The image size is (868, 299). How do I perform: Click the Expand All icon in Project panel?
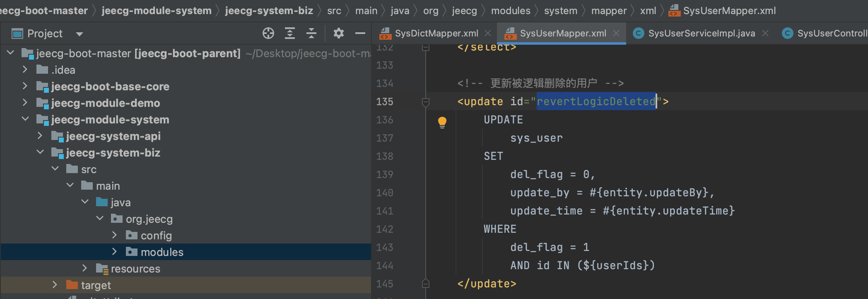click(290, 33)
